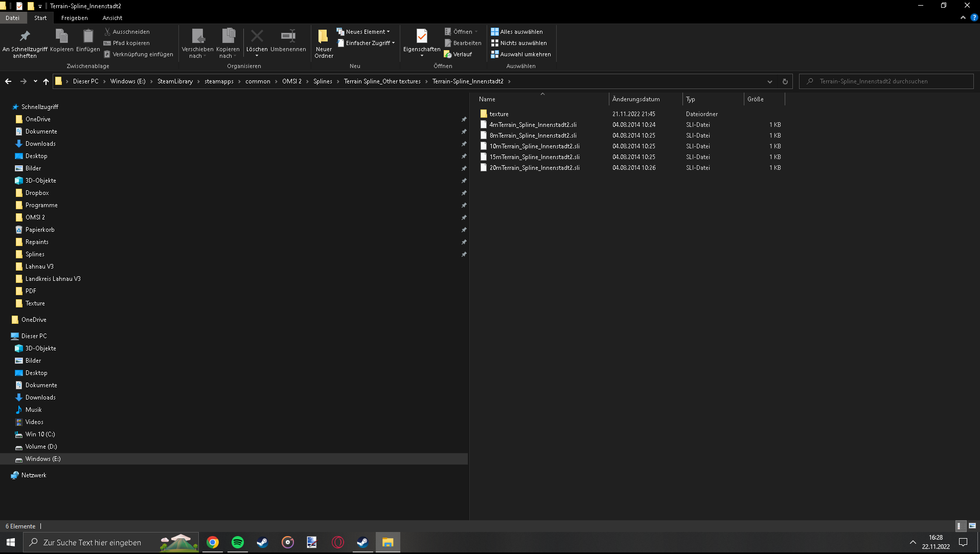This screenshot has width=980, height=554.
Task: Open the Ansicht ribbon tab
Action: coord(112,18)
